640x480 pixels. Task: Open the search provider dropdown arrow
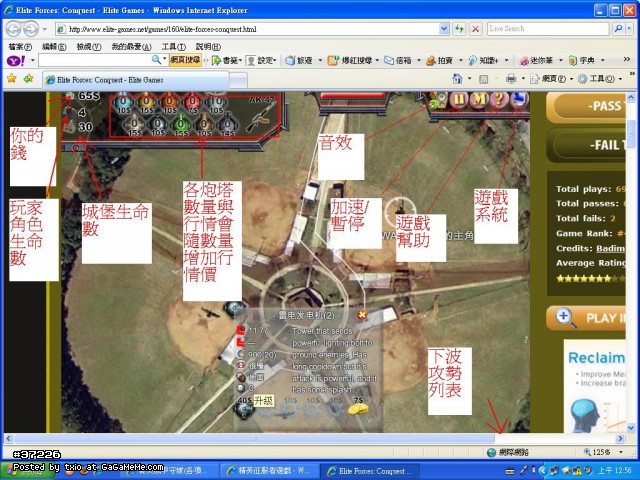630,29
